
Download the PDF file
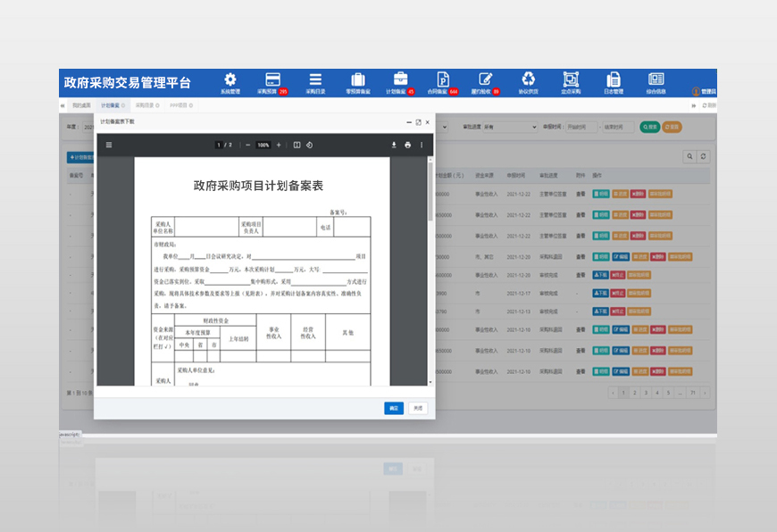(393, 145)
